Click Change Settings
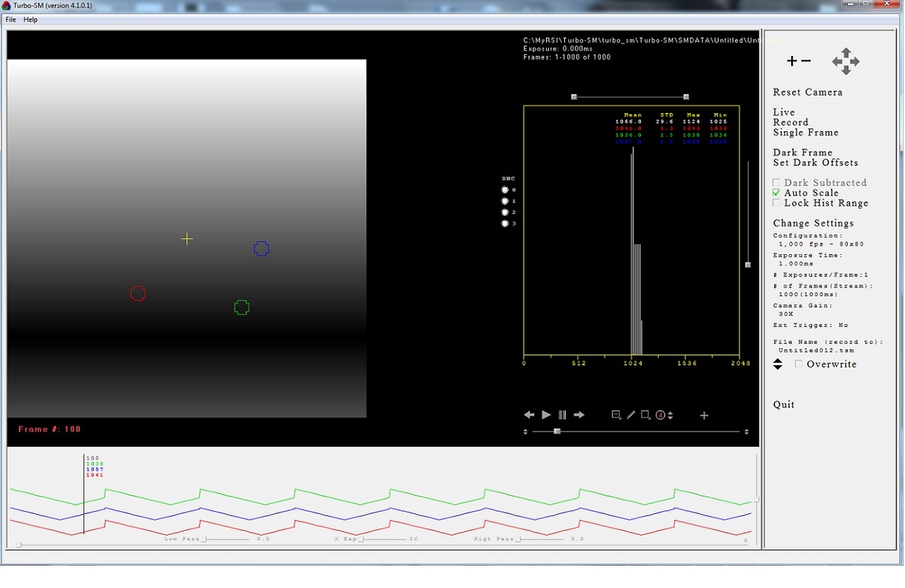Viewport: 905px width, 588px height. click(x=813, y=223)
